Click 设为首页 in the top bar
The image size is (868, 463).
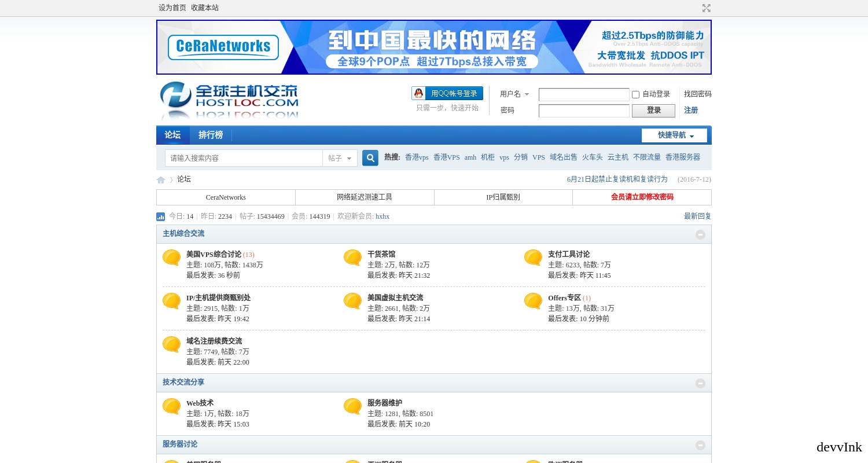click(172, 8)
